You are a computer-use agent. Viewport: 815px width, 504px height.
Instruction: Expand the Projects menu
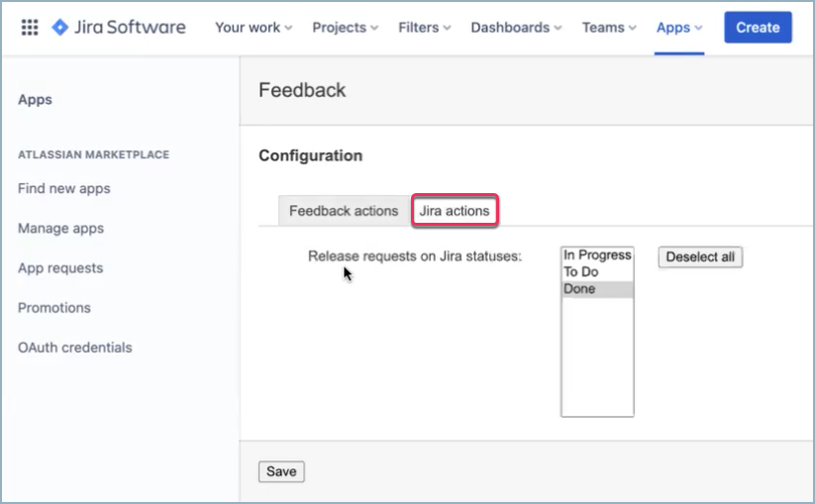click(x=346, y=28)
